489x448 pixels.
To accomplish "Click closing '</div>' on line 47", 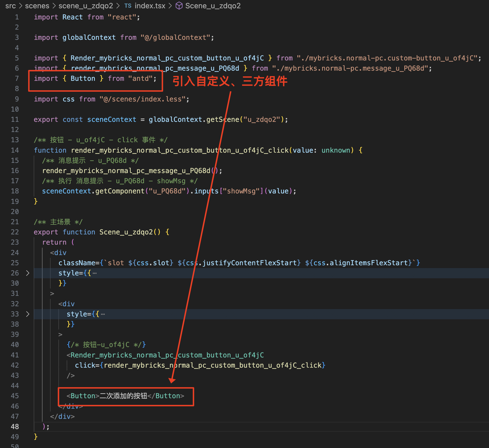I will tap(62, 416).
